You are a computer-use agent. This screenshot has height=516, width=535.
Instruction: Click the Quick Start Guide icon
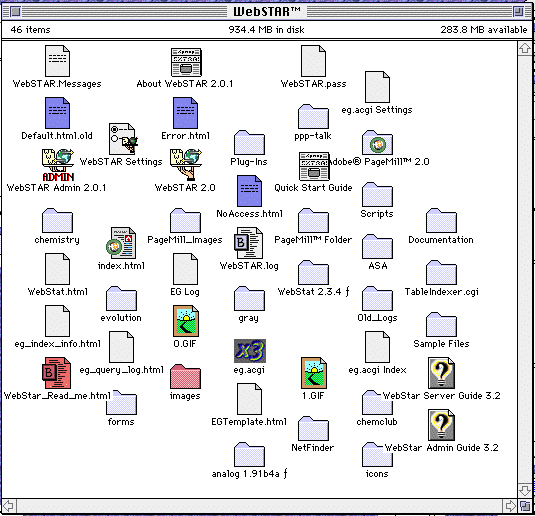[314, 166]
